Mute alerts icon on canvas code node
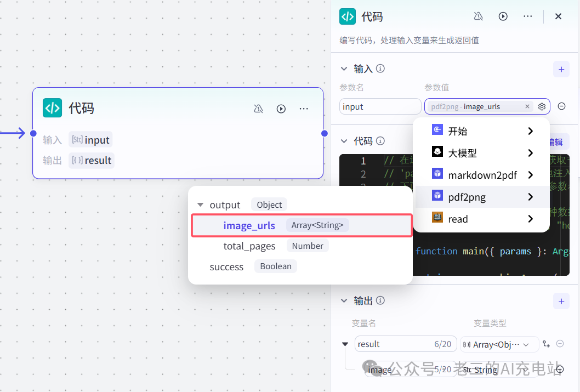Screen dimensions: 580x392 click(x=258, y=109)
